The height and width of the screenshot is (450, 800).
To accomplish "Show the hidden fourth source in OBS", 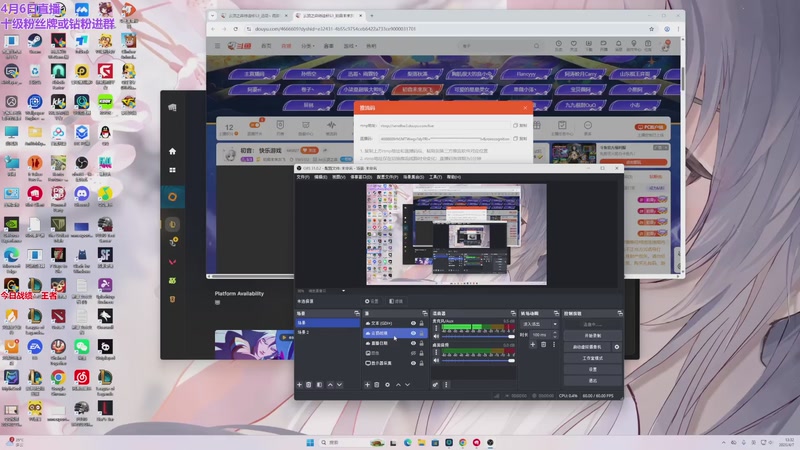I will click(x=413, y=353).
